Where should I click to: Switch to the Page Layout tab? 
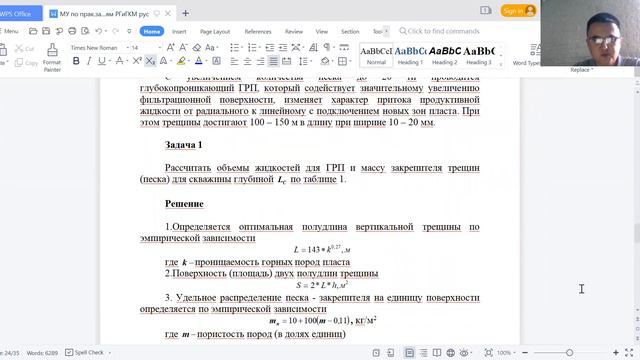tap(215, 31)
